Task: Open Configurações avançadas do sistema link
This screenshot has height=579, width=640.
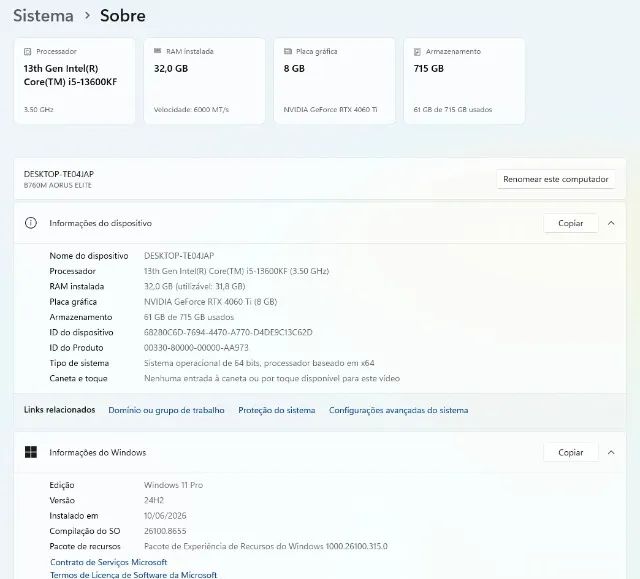Action: 398,410
